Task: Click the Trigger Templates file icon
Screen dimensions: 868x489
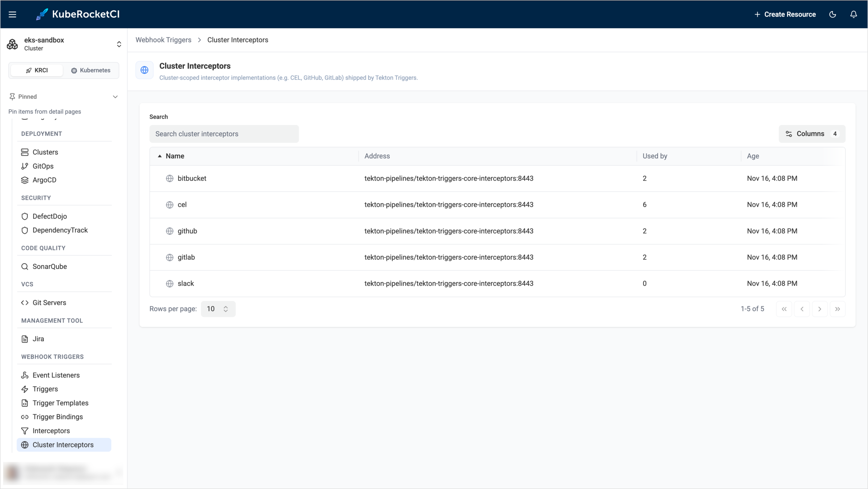Action: point(25,403)
